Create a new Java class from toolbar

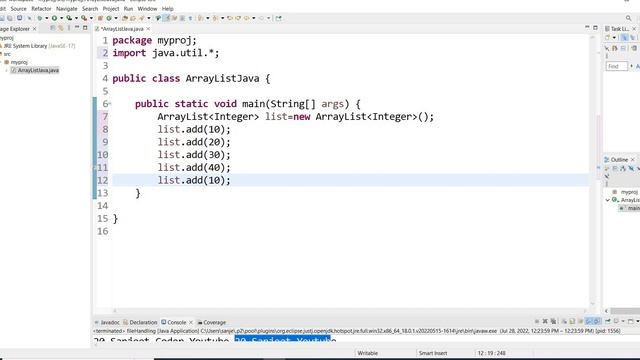tap(109, 18)
